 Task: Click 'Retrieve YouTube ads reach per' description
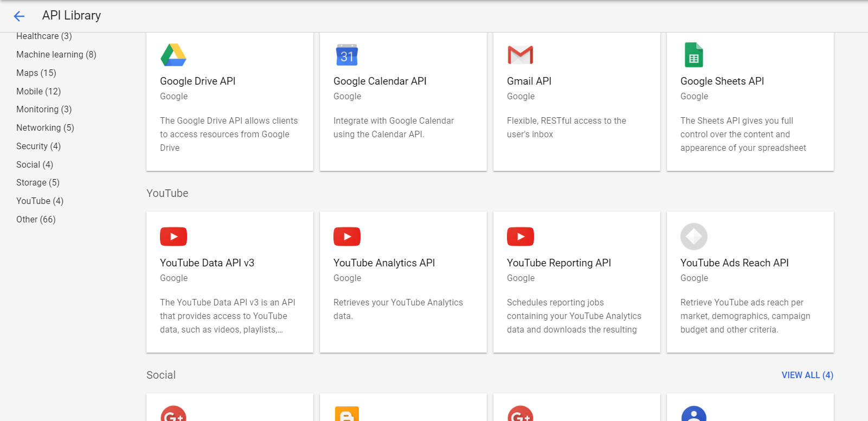pos(745,316)
